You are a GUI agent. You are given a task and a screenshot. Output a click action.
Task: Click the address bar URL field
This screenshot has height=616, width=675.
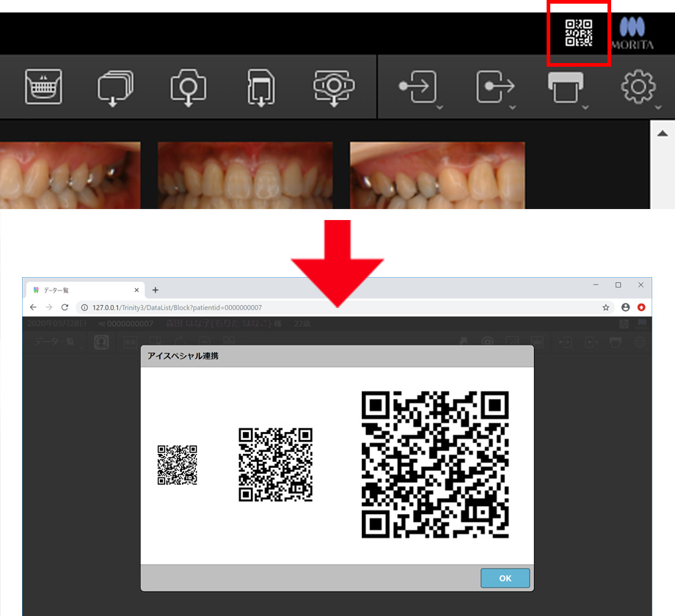click(344, 307)
